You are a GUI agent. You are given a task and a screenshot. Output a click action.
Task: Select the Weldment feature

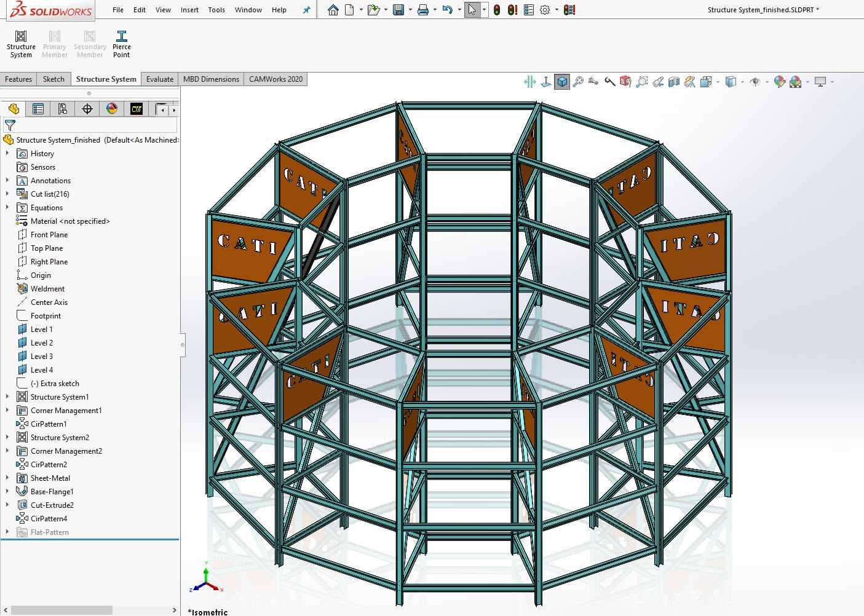tap(47, 288)
